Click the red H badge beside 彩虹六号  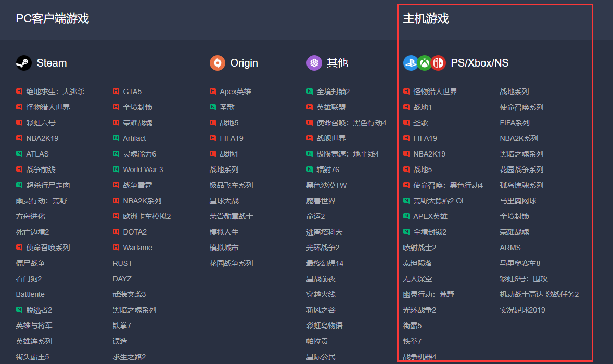point(19,123)
